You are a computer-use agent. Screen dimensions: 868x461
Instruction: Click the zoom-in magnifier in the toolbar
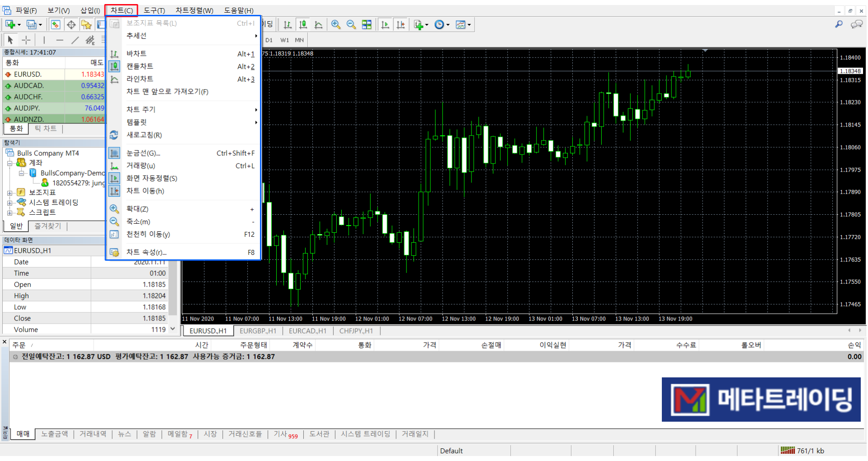point(335,25)
